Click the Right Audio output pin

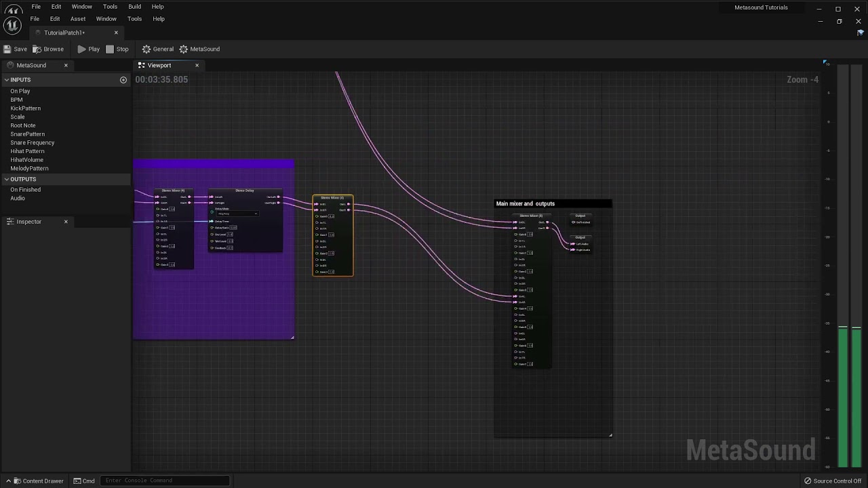click(572, 250)
